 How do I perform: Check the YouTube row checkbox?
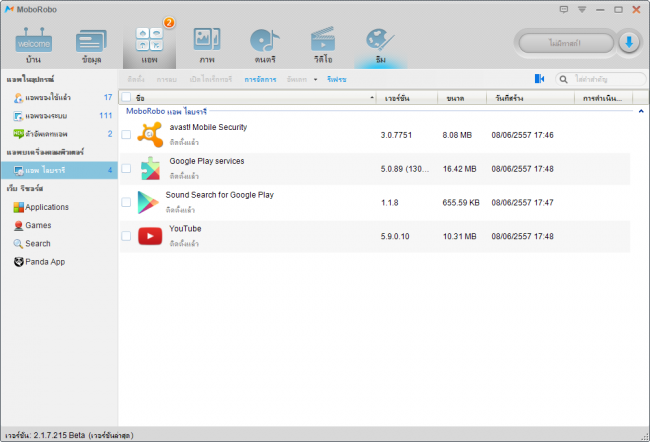point(126,236)
